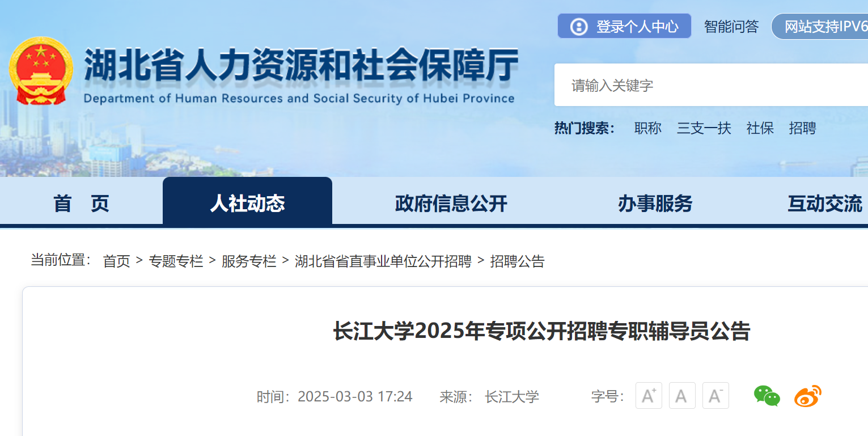
Task: Click the user icon in login button
Action: [x=578, y=27]
